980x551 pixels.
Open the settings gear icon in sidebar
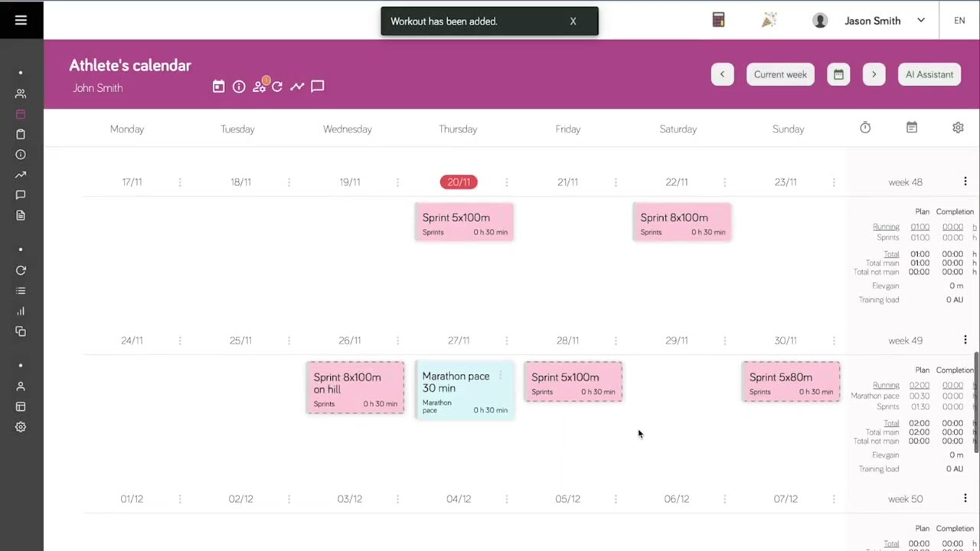[x=21, y=427]
